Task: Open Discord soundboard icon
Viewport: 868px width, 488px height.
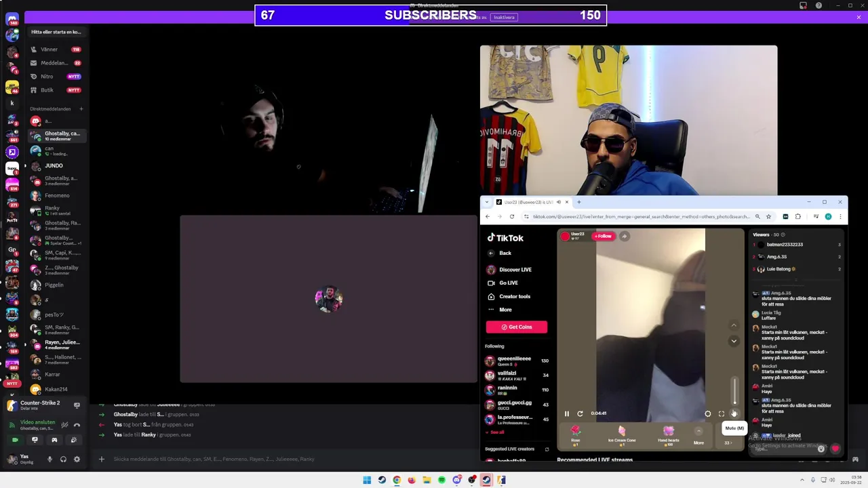Action: 74,440
